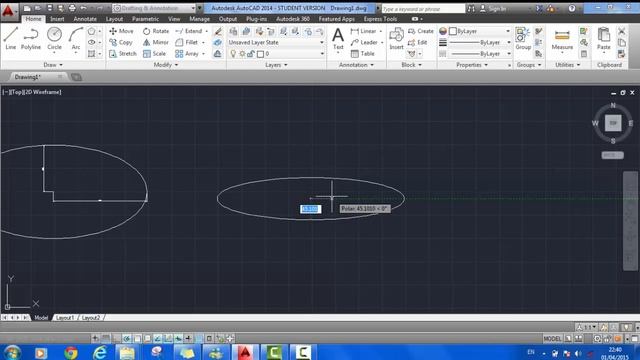
Task: Open the Unsaved Layer State dropdown
Action: (276, 42)
